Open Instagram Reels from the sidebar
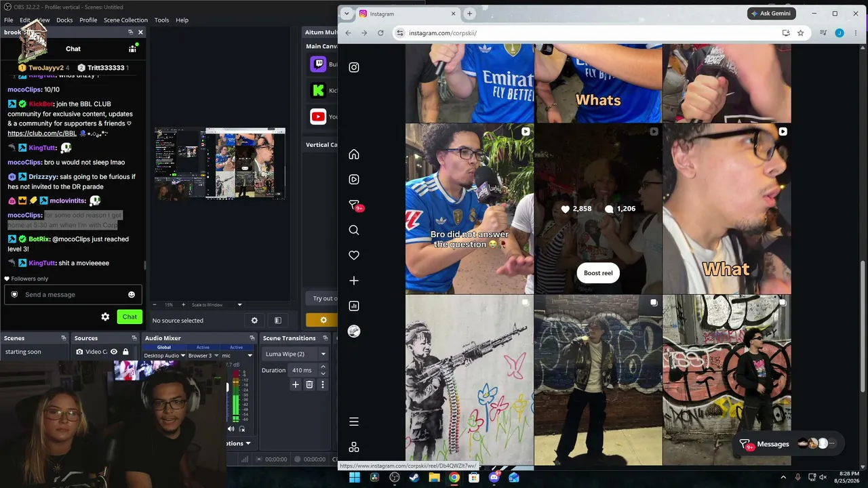The width and height of the screenshot is (868, 488). (354, 180)
